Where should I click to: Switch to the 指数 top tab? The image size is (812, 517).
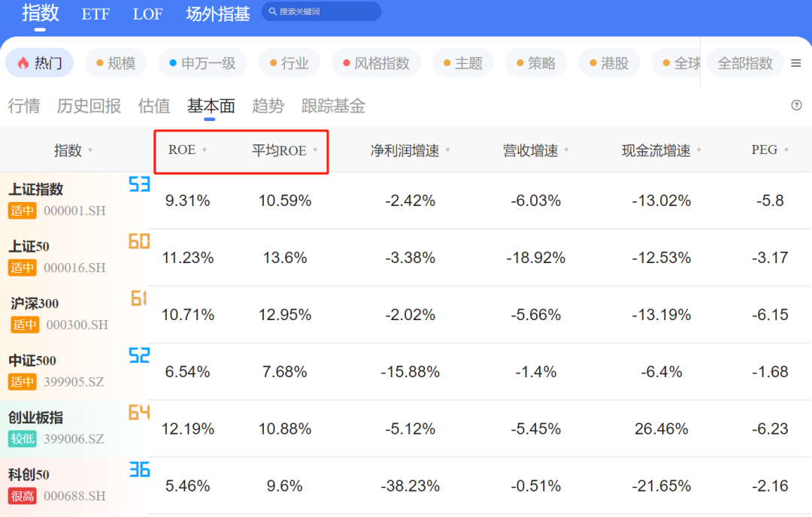[x=41, y=13]
